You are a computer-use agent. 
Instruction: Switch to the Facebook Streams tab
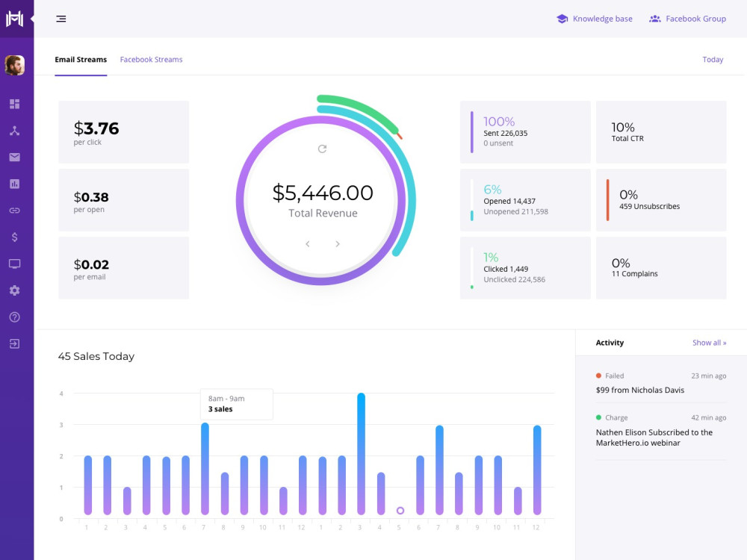151,60
